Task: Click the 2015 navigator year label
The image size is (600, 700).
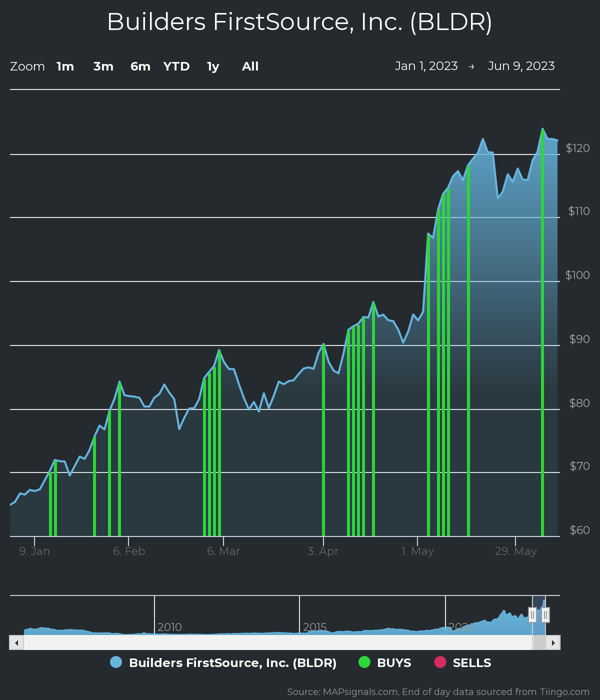Action: [314, 627]
